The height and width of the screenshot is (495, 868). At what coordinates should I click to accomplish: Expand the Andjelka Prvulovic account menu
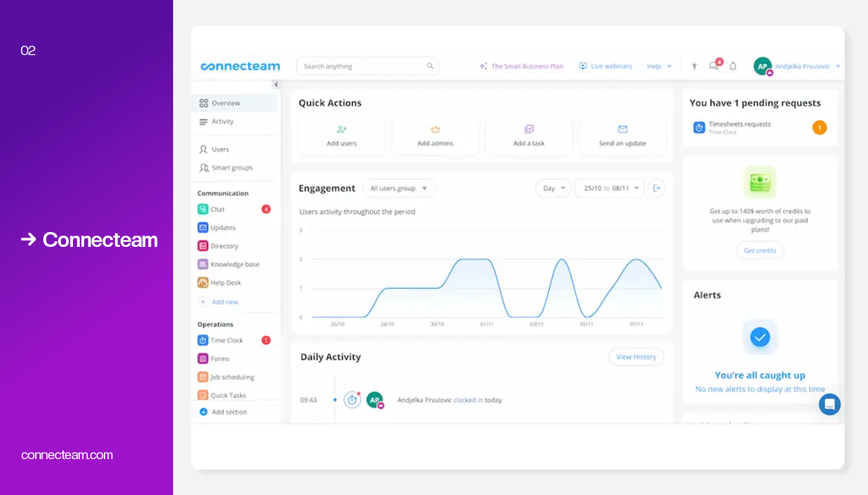(x=807, y=66)
